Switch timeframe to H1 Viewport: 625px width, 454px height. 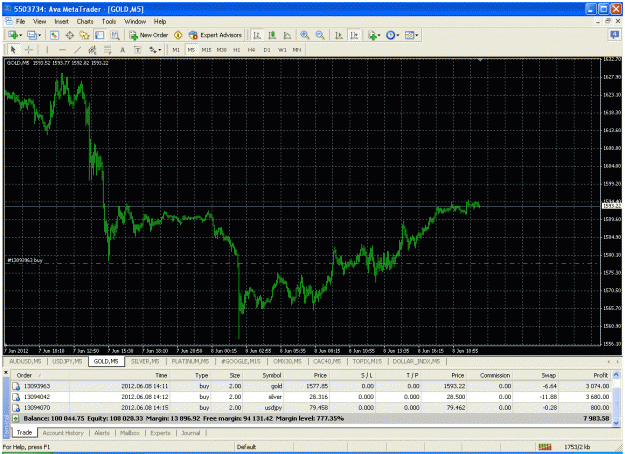(237, 50)
